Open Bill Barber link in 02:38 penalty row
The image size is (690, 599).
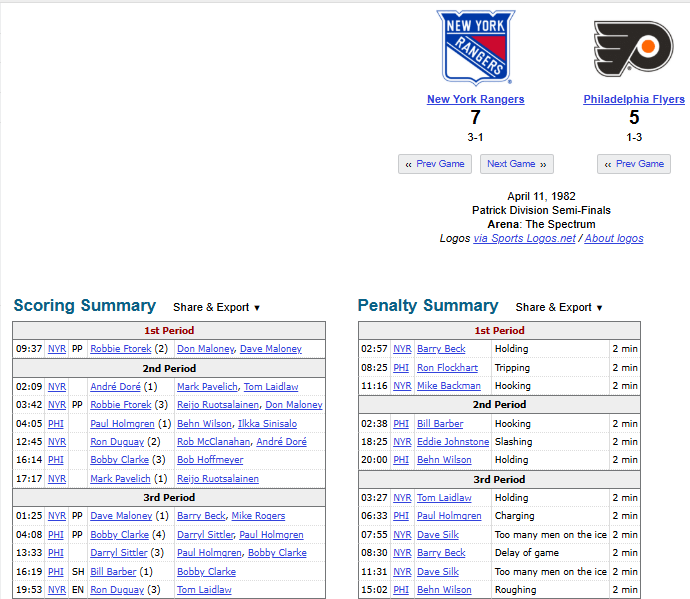pyautogui.click(x=440, y=424)
